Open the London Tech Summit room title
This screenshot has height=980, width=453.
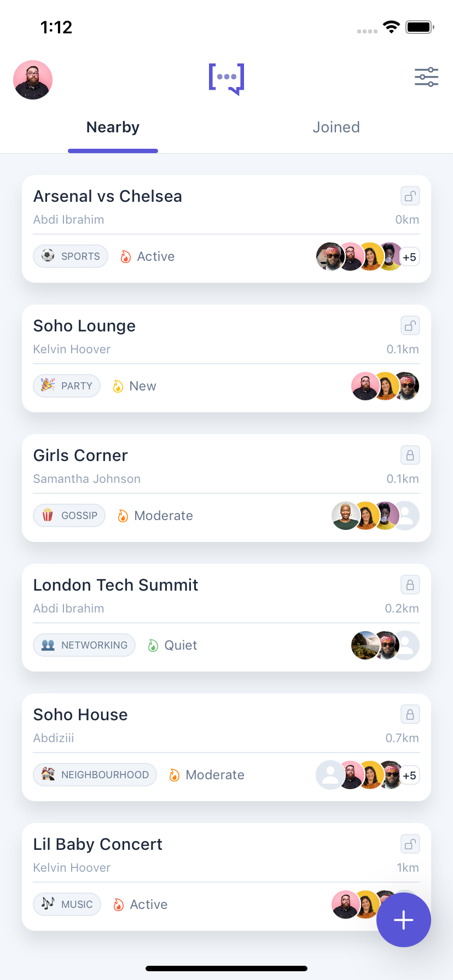click(x=115, y=585)
